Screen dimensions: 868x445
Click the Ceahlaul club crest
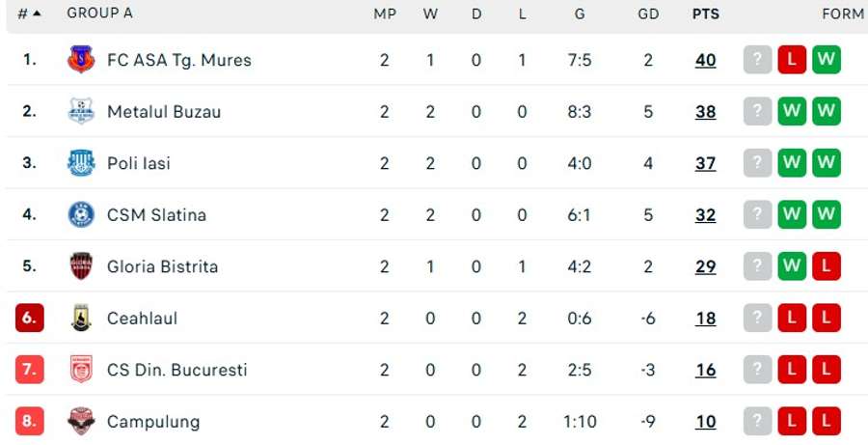tap(81, 318)
